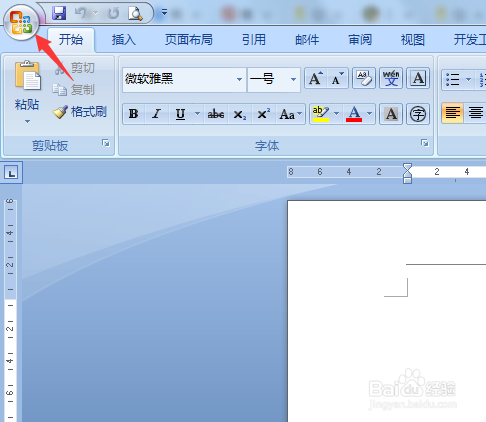Expand the 粘贴 options arrow
Screen dimensions: 486x422
tap(27, 121)
